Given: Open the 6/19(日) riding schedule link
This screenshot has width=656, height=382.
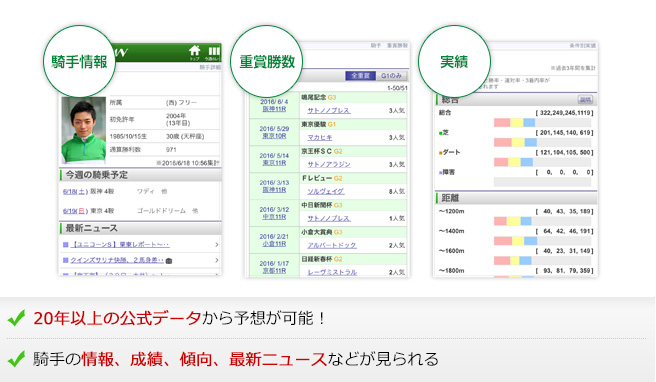Looking at the screenshot, I should 75,211.
